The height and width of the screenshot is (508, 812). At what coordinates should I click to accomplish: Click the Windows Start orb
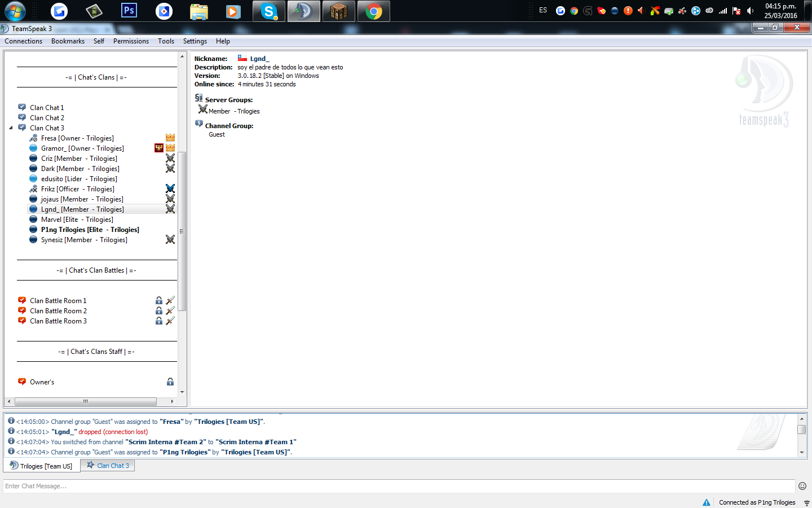point(15,11)
